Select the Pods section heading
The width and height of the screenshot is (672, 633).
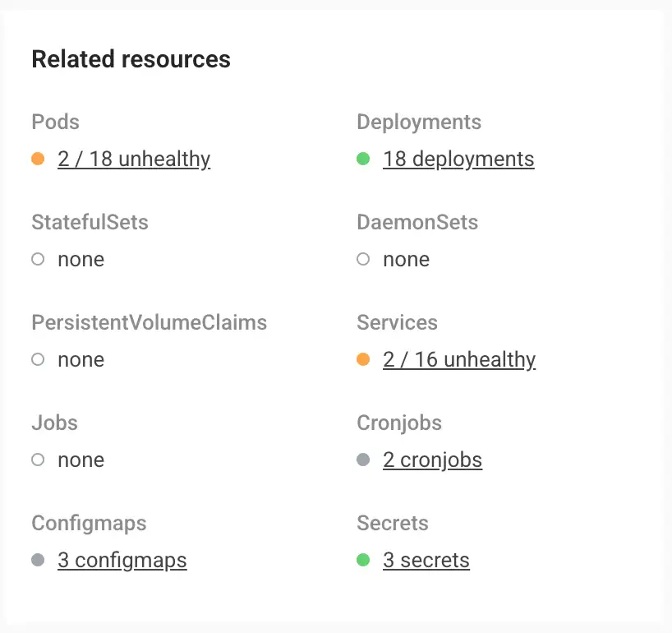[x=54, y=122]
